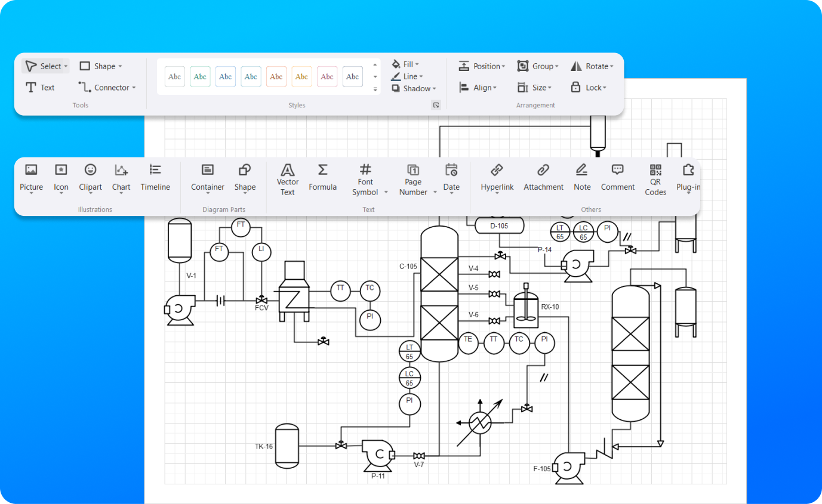Add a Hyperlink to the selection
Viewport: 822px width, 504px height.
(497, 178)
